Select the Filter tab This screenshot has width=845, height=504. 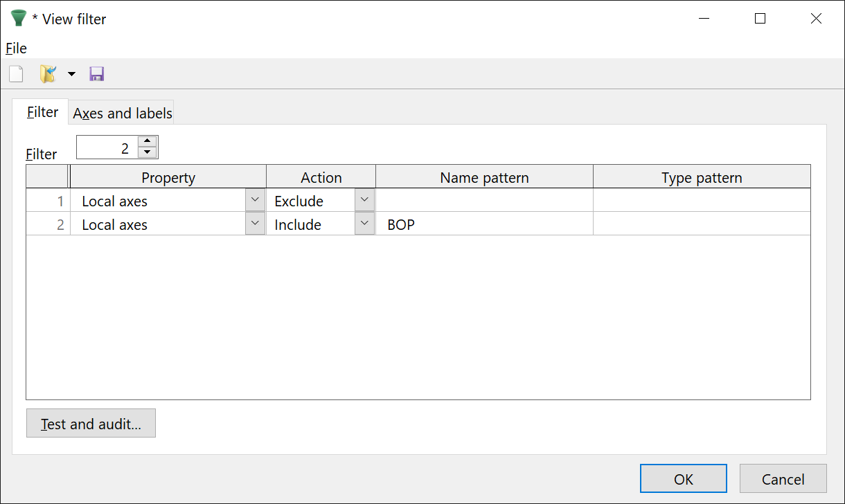pos(42,112)
